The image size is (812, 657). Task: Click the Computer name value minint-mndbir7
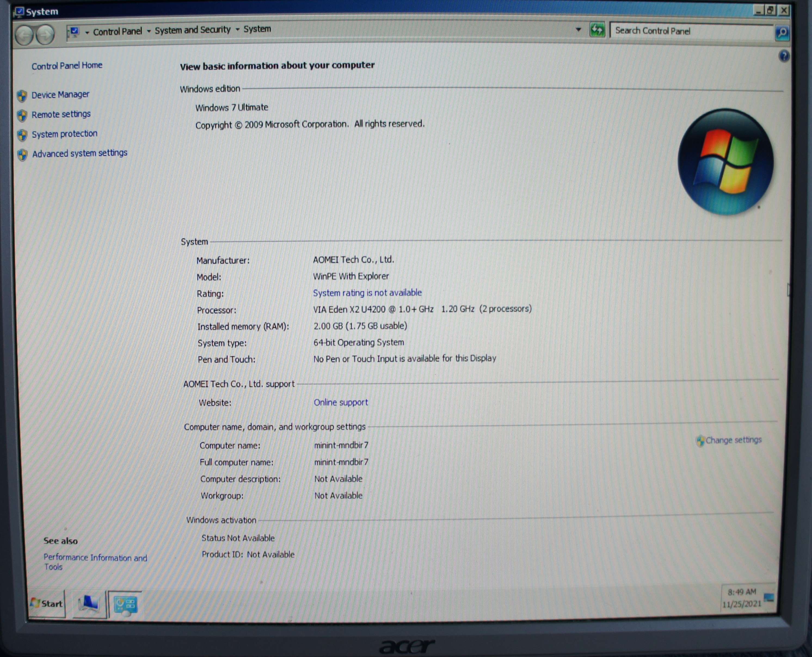coord(341,445)
